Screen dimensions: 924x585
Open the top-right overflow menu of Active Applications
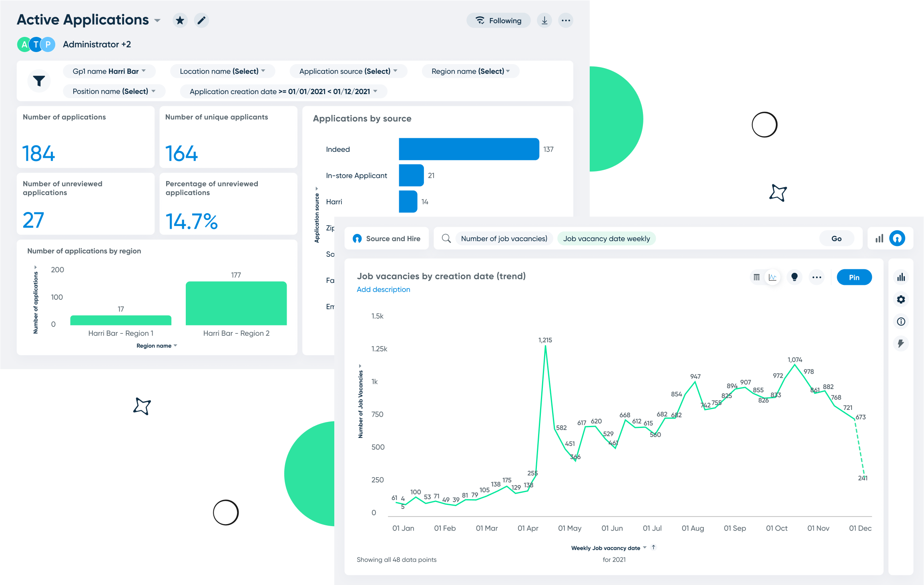(x=566, y=20)
